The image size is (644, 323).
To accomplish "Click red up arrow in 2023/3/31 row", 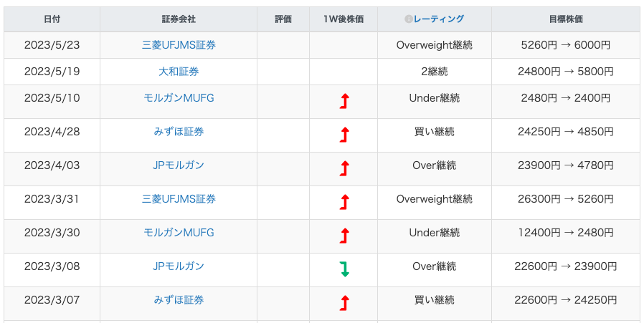I will click(344, 202).
